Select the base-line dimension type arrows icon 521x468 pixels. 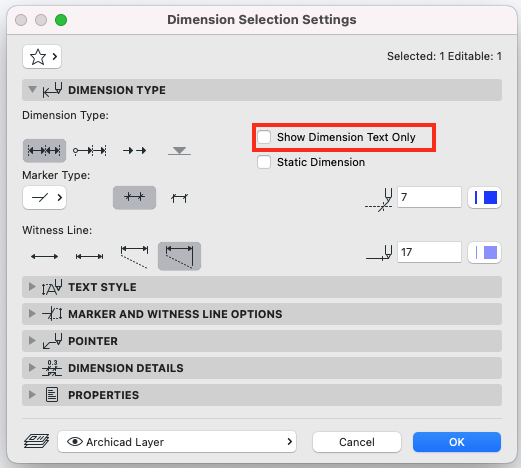[x=134, y=151]
